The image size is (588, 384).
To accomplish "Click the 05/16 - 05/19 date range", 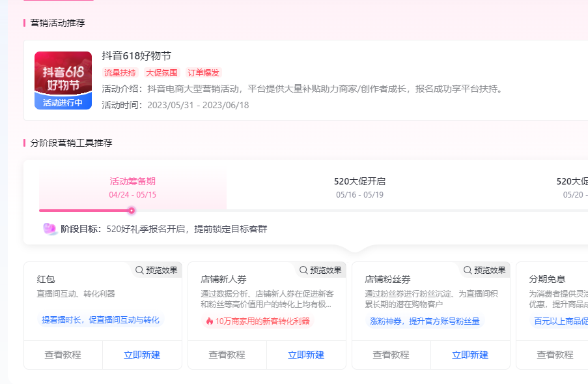I will coord(359,195).
